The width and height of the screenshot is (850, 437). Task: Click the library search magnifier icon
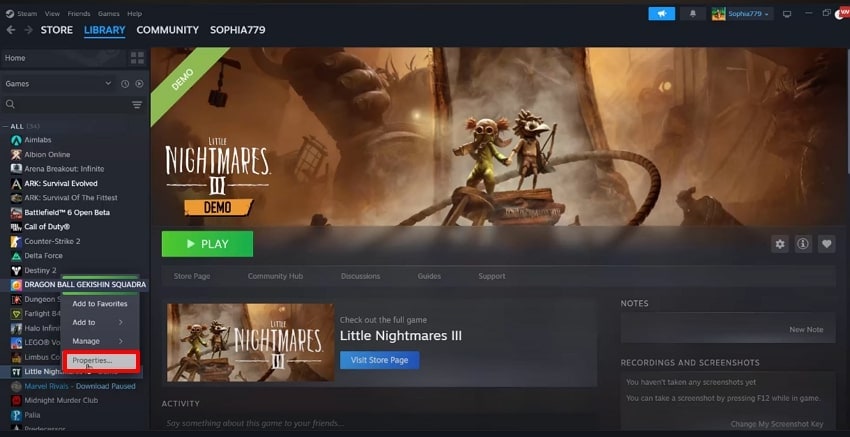[10, 104]
